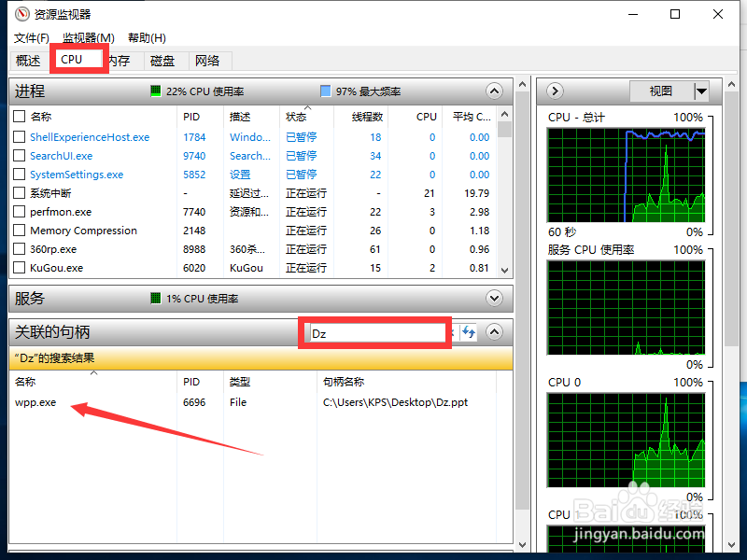Check the SearchUI.exe checkbox
The width and height of the screenshot is (747, 560).
[x=19, y=156]
